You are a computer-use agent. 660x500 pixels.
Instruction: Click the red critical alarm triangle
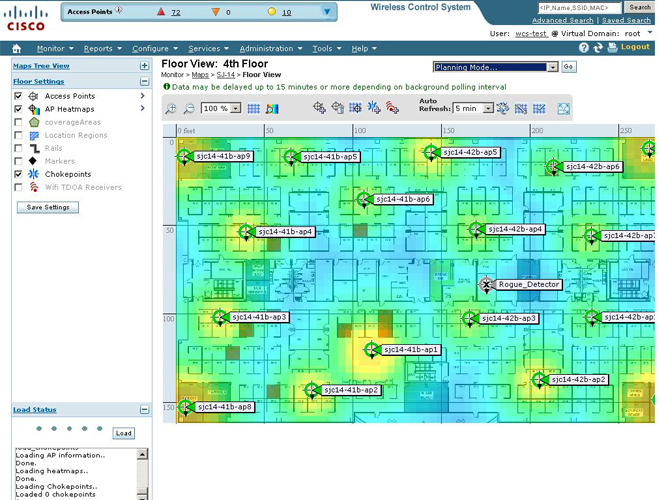(x=161, y=12)
